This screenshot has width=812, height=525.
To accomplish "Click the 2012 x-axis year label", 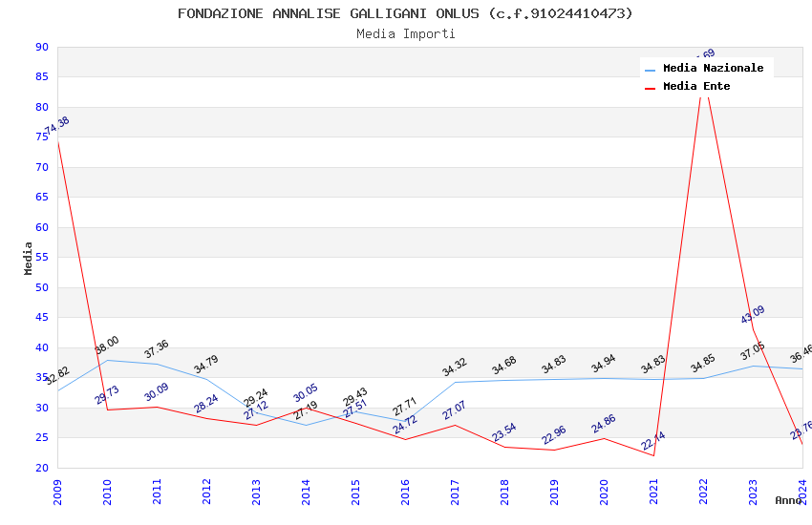I will coord(206,492).
